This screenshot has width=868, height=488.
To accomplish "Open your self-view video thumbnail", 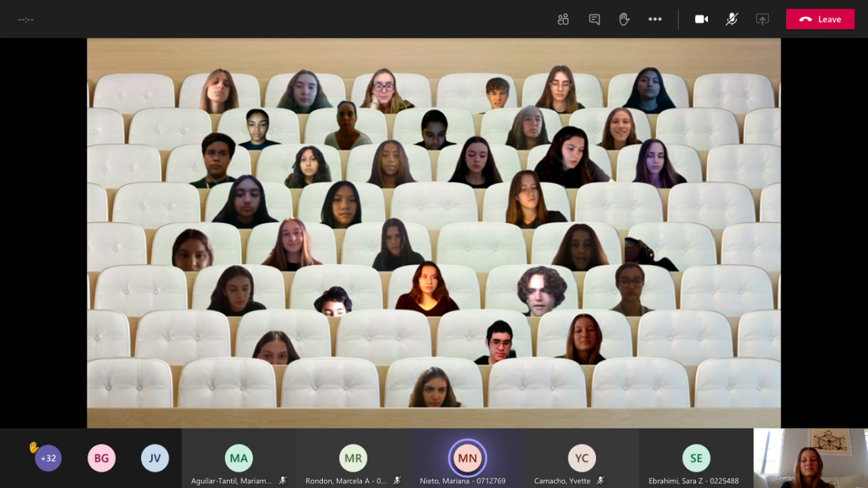I will pos(810,458).
